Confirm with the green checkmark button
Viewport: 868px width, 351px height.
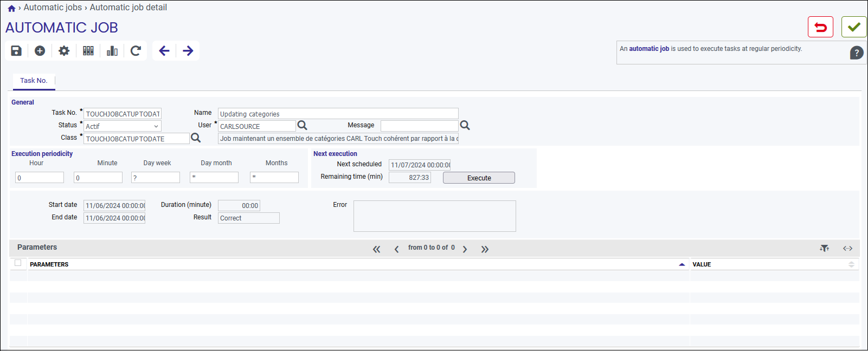click(x=854, y=27)
